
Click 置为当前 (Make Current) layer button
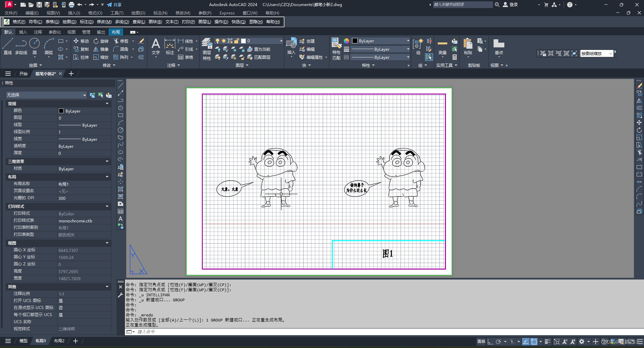(259, 49)
